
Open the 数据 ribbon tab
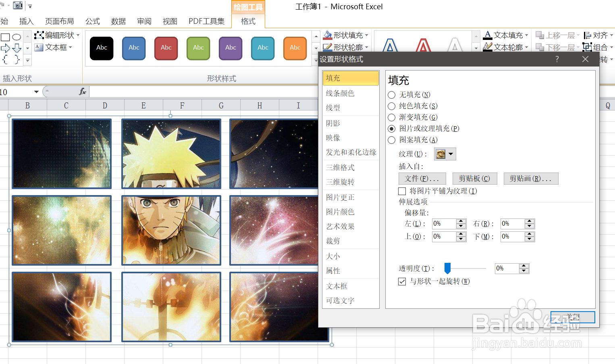[118, 21]
